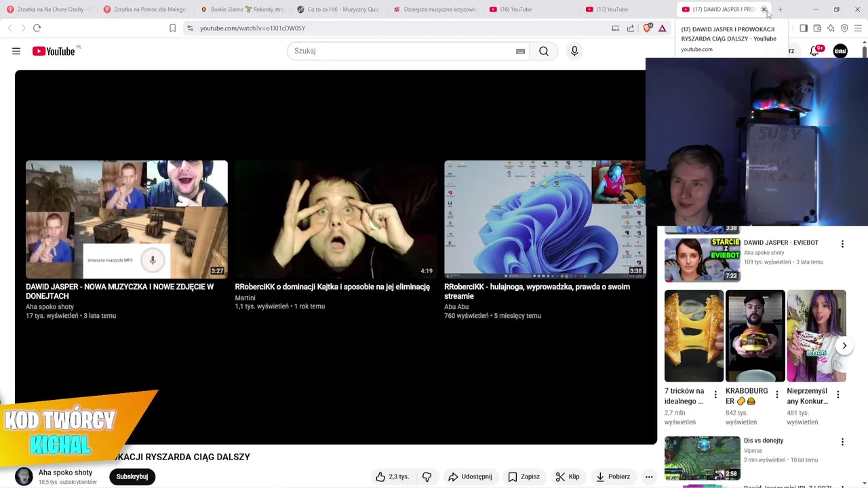
Task: Show next Shorts with right chevron
Action: [844, 346]
